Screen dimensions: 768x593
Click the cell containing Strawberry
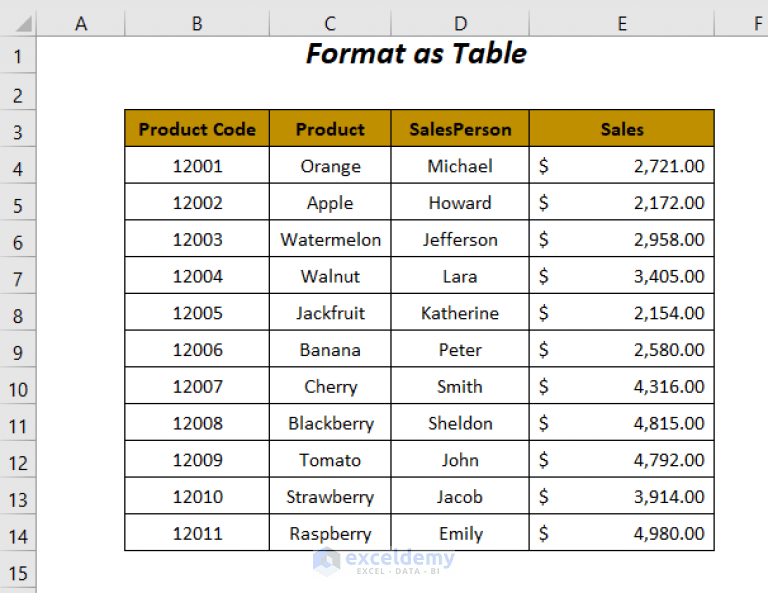point(330,496)
